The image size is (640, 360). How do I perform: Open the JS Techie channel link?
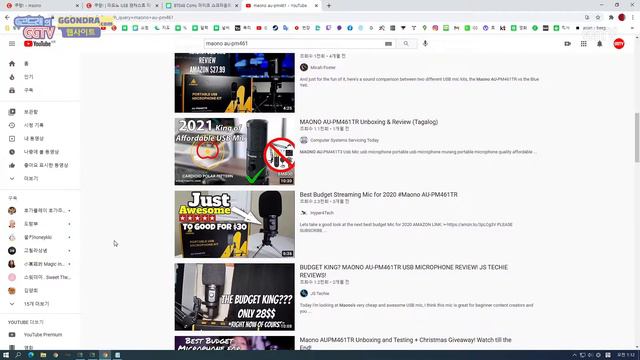pyautogui.click(x=320, y=293)
